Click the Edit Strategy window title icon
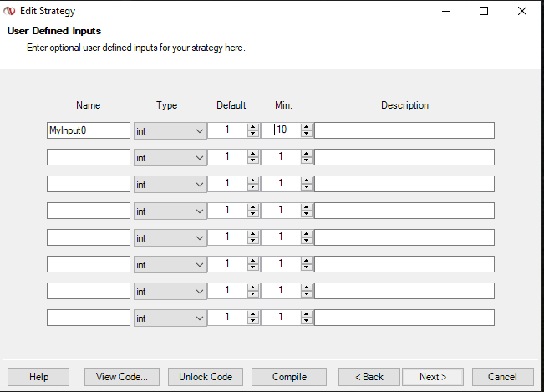The image size is (544, 392). coord(10,11)
